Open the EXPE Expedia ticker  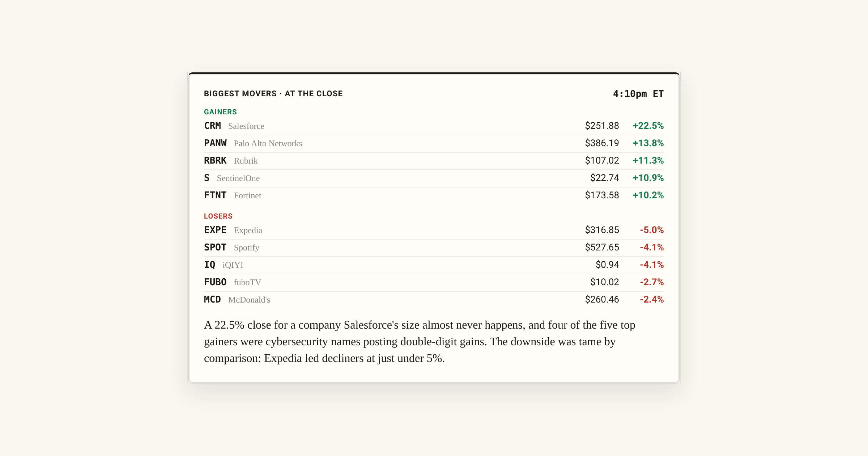tap(215, 230)
